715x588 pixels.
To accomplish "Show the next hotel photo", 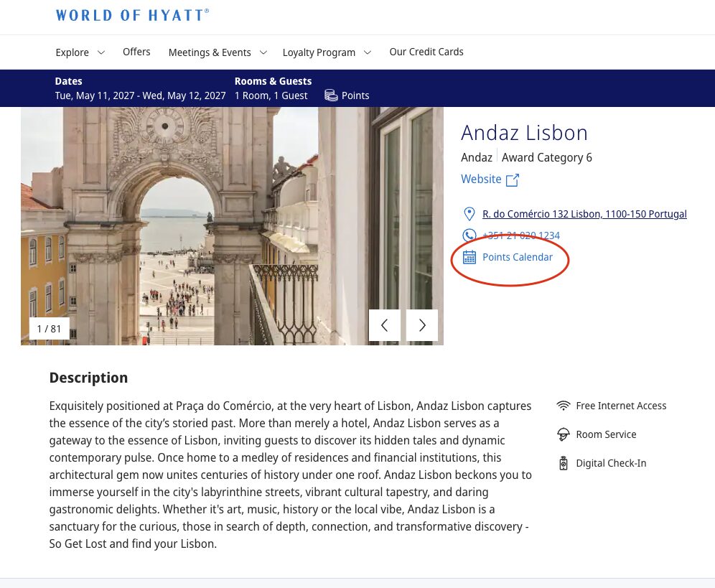I will (x=422, y=325).
